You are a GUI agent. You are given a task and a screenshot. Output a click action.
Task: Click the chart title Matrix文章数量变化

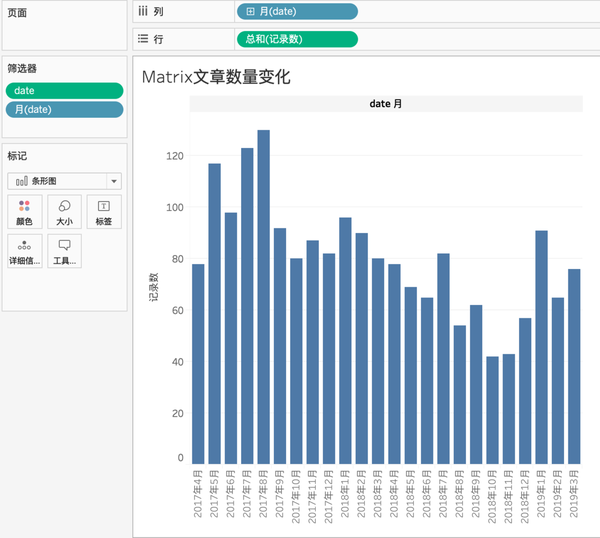(216, 77)
